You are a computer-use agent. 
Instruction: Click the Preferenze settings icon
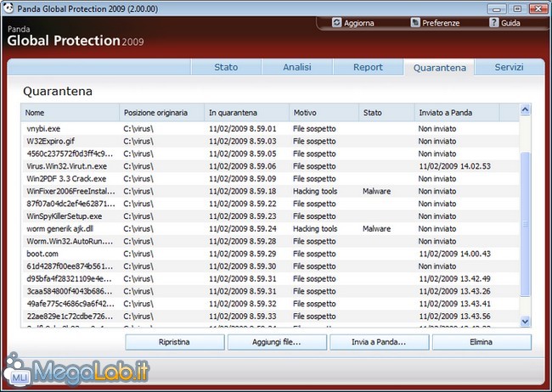click(415, 23)
